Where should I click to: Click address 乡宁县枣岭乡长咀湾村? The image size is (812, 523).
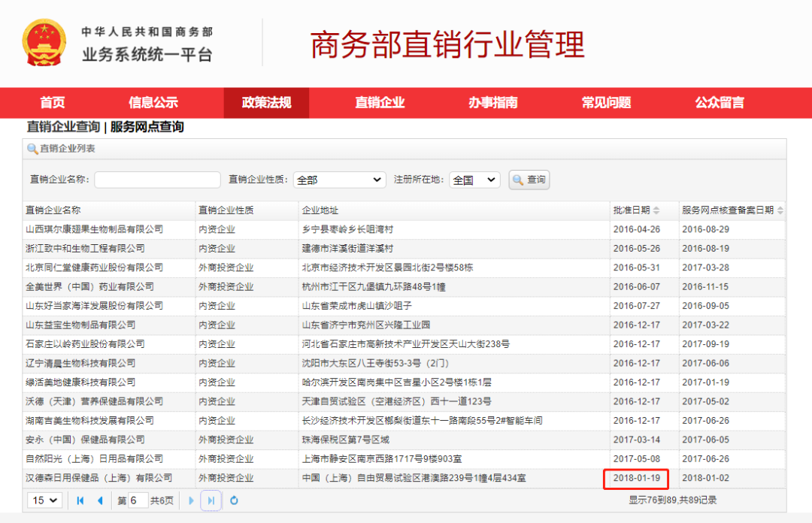tap(347, 229)
